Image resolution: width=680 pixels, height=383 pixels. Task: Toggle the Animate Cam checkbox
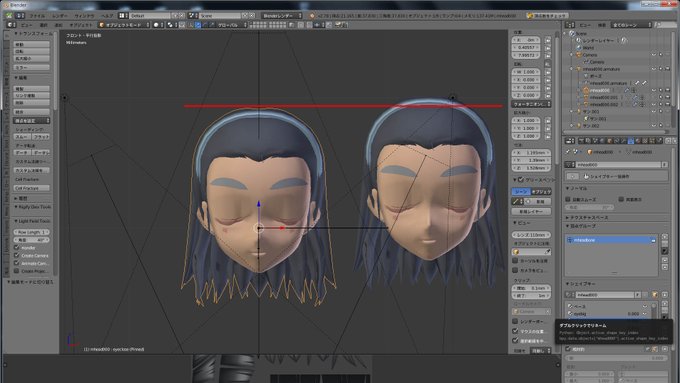(x=16, y=263)
